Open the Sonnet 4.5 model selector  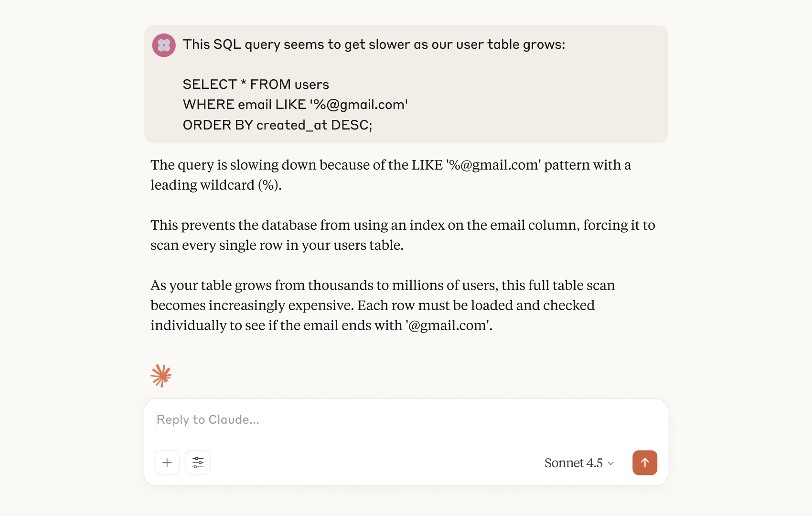[x=579, y=463]
